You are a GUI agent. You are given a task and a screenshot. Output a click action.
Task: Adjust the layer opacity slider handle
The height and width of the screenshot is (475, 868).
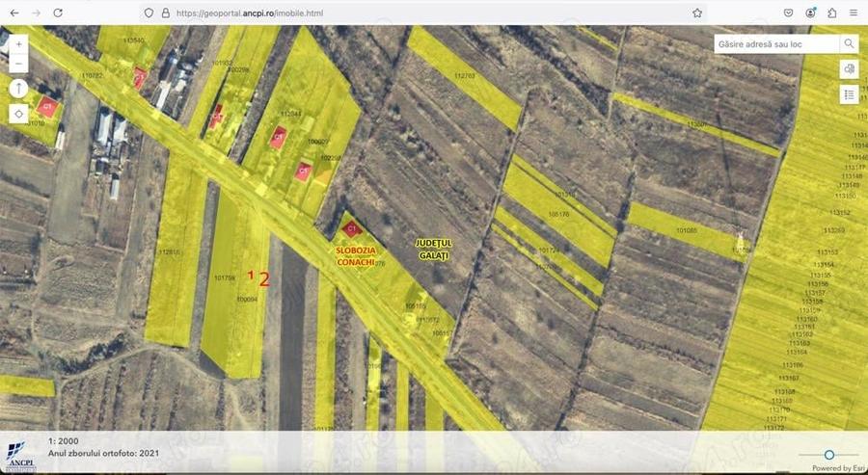[x=828, y=455]
